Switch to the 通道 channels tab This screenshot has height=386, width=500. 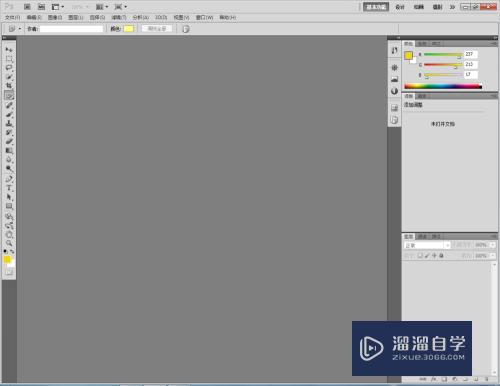(422, 236)
